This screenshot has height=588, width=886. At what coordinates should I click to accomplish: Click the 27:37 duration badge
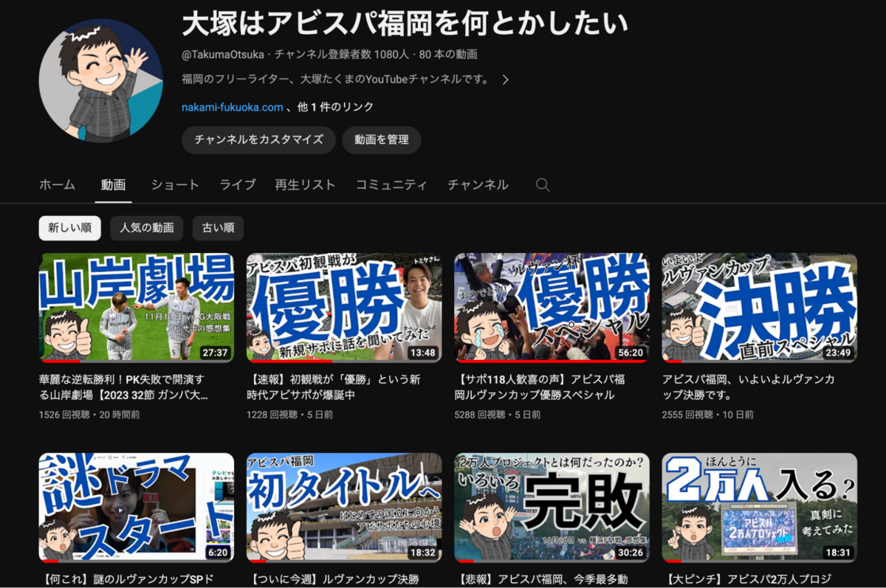(x=215, y=353)
